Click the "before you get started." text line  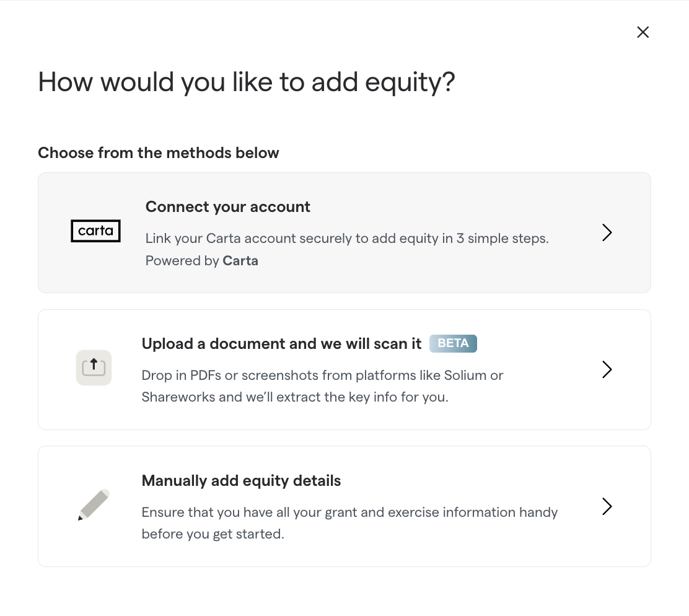click(213, 534)
